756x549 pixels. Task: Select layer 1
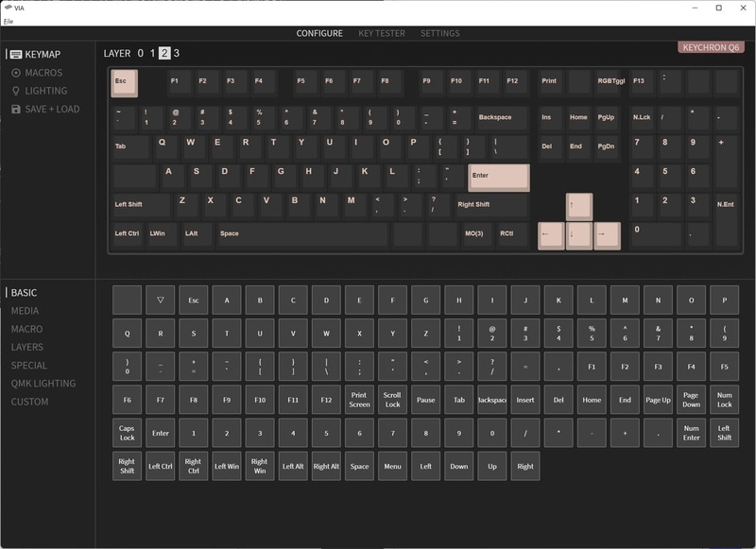[x=152, y=53]
